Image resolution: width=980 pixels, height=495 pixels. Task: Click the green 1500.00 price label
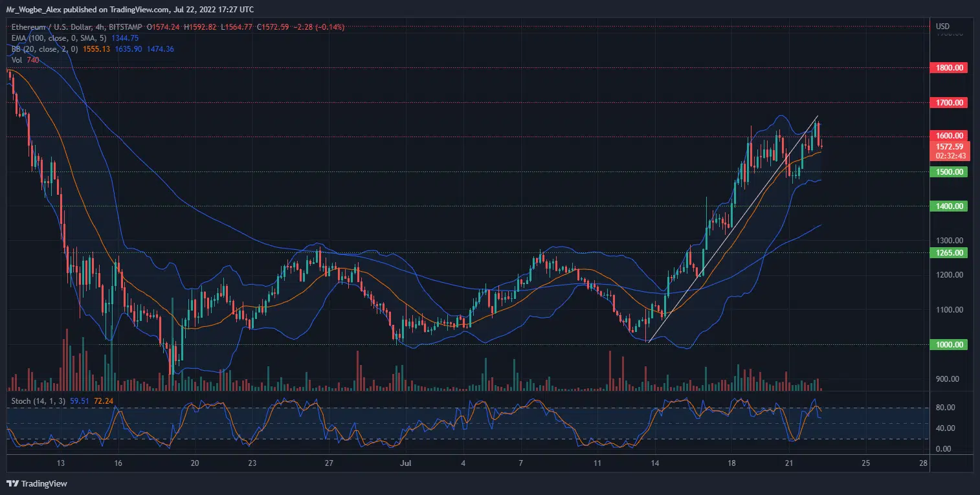coord(948,172)
